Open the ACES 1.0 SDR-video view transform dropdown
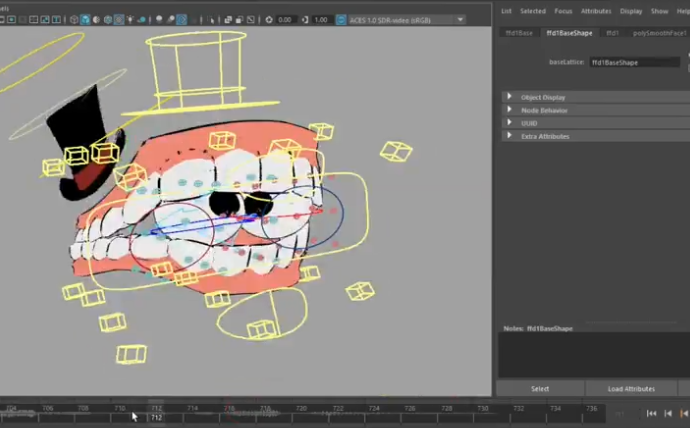 point(405,20)
